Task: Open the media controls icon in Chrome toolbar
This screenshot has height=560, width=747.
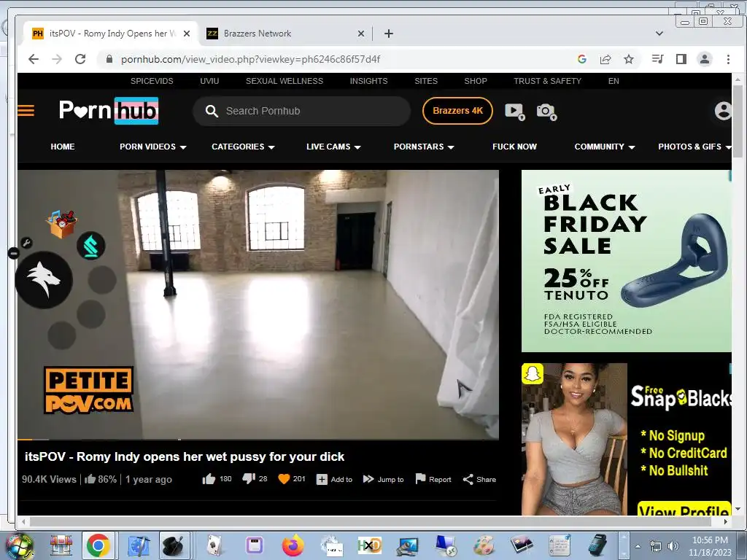Action: tap(657, 59)
